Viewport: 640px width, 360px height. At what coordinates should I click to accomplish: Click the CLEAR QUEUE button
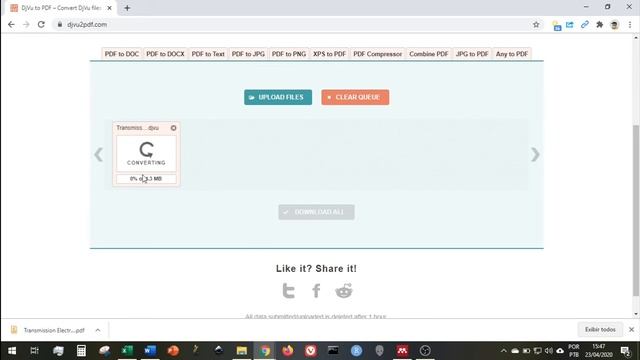coord(355,97)
